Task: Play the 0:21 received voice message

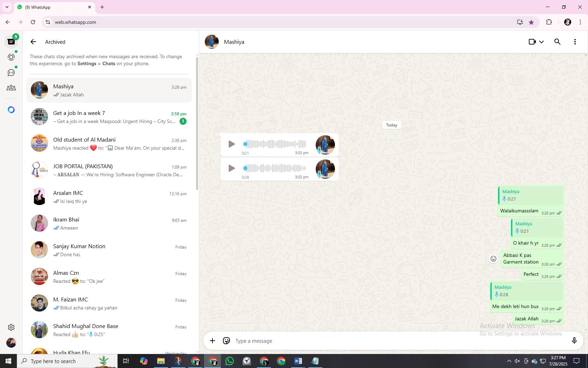Action: point(231,144)
